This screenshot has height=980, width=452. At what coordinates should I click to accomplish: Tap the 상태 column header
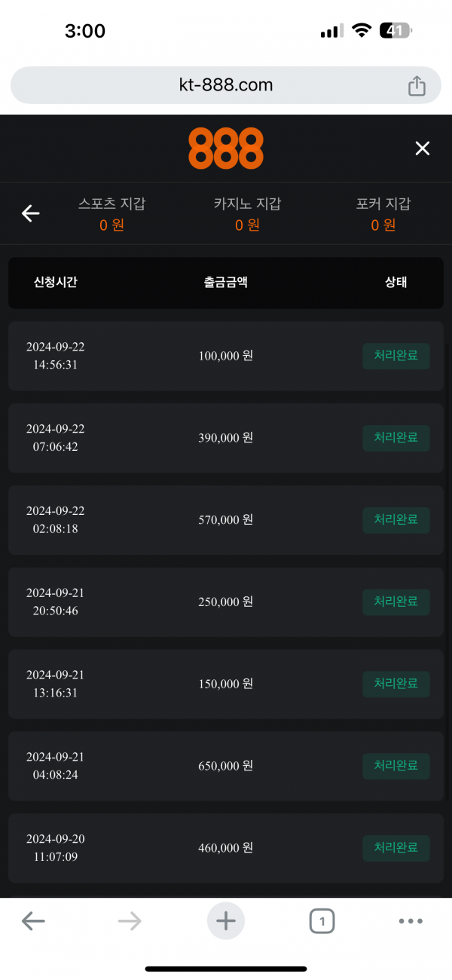tap(396, 283)
